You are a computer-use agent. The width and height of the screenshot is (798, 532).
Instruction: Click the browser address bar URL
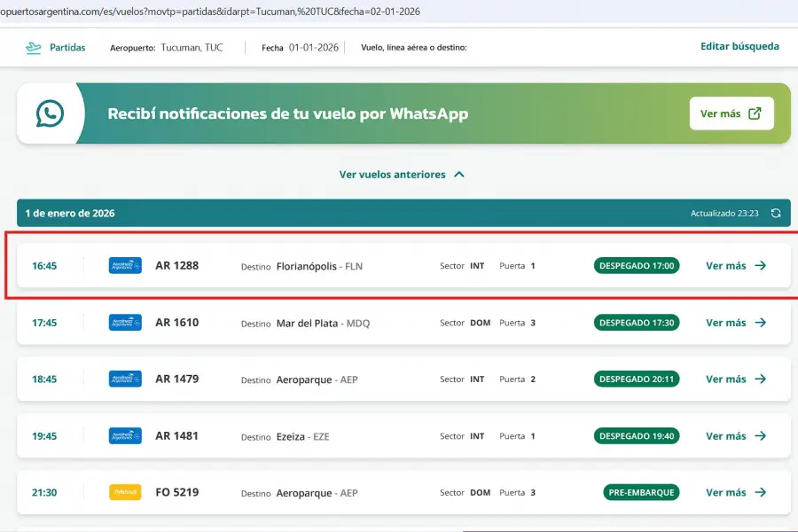point(213,12)
